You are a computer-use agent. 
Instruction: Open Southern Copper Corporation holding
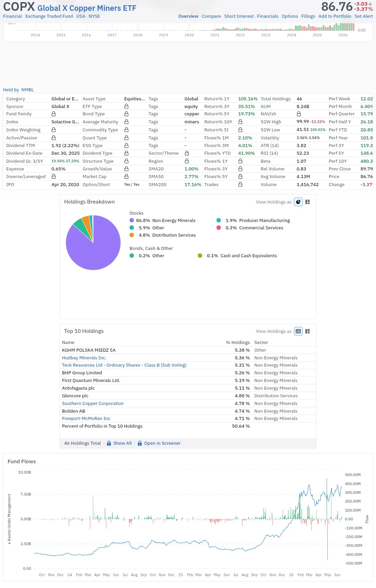[93, 404]
